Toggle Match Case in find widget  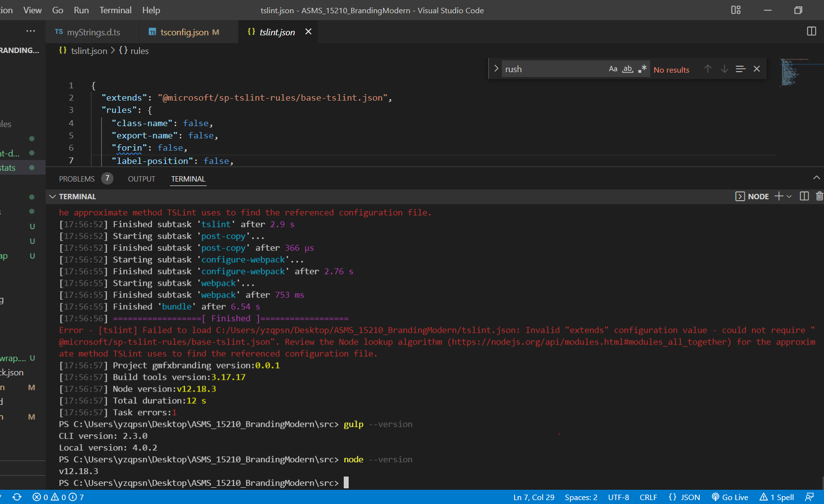613,69
